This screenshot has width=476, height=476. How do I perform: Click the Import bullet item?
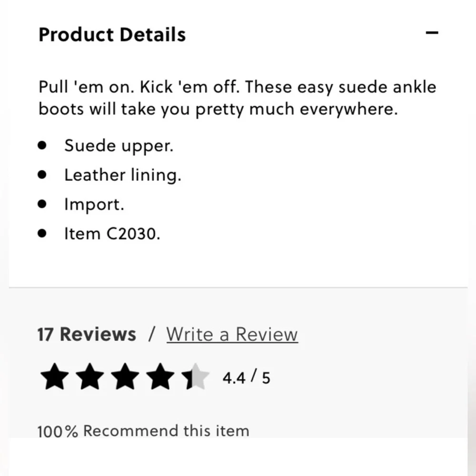(94, 204)
